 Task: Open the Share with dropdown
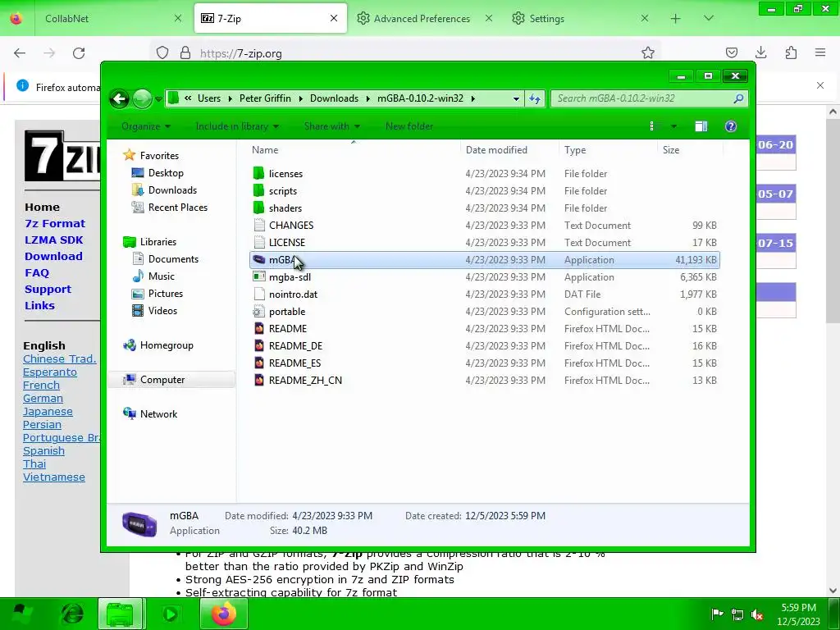click(x=331, y=126)
